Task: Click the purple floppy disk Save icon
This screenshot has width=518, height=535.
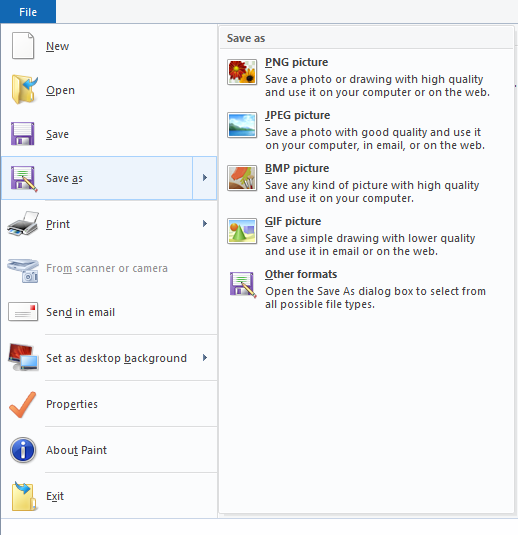Action: [x=23, y=134]
